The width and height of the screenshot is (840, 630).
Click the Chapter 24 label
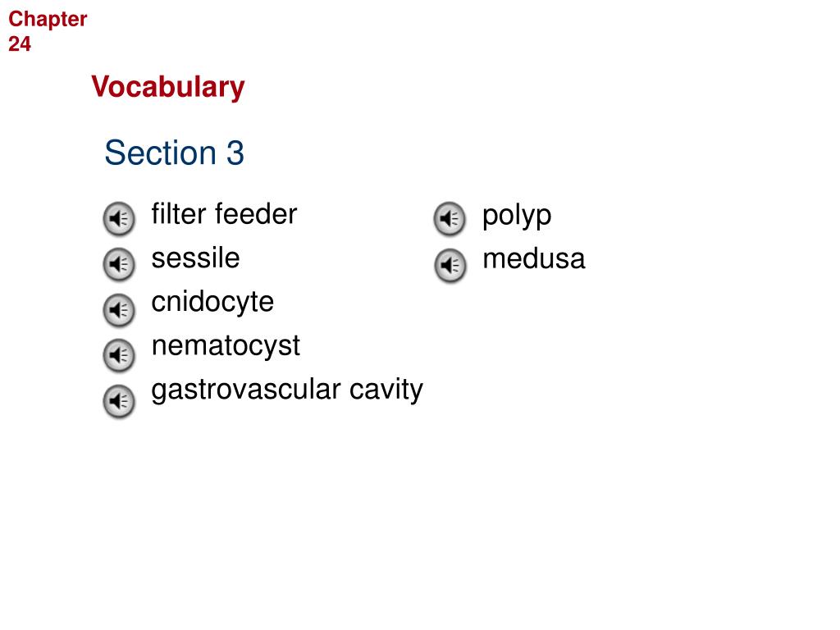(x=47, y=31)
